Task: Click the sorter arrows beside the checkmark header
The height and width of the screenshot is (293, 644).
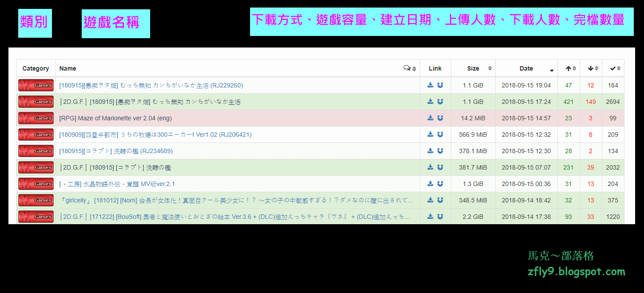Action: [619, 68]
